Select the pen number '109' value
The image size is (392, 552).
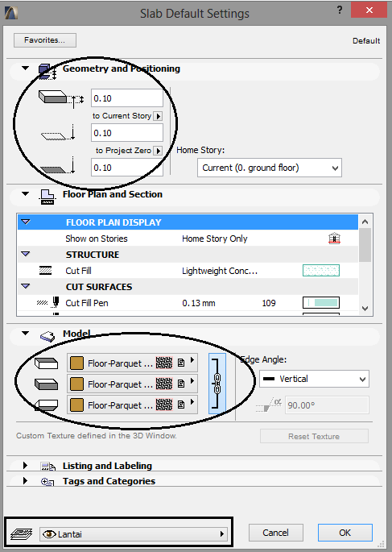[x=269, y=303]
